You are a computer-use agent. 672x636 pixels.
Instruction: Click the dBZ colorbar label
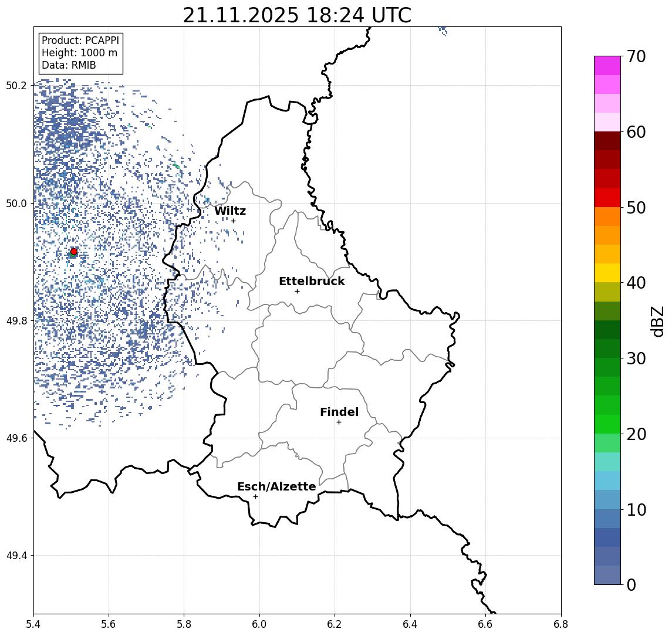tap(657, 321)
